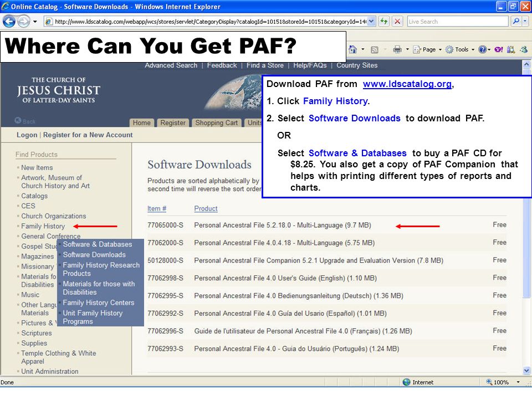Click the Research icon next to Yahoo
Screen dimensions: 532x399
(510, 49)
